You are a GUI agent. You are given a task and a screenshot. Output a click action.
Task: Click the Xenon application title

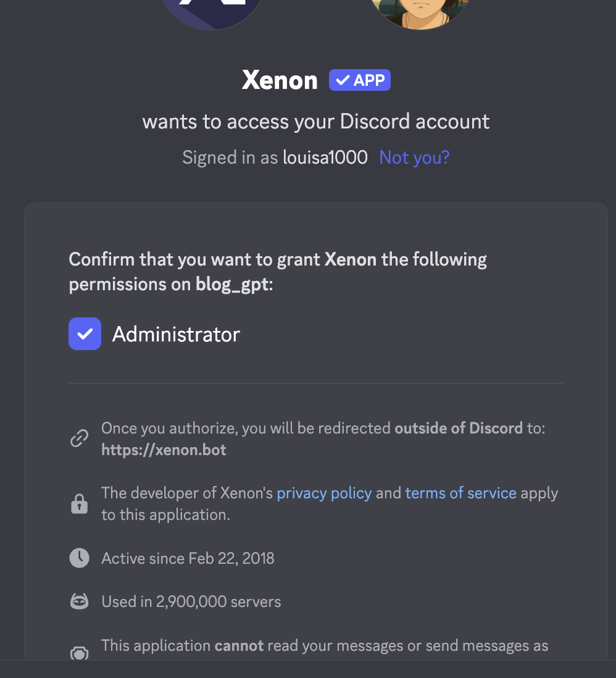point(280,80)
